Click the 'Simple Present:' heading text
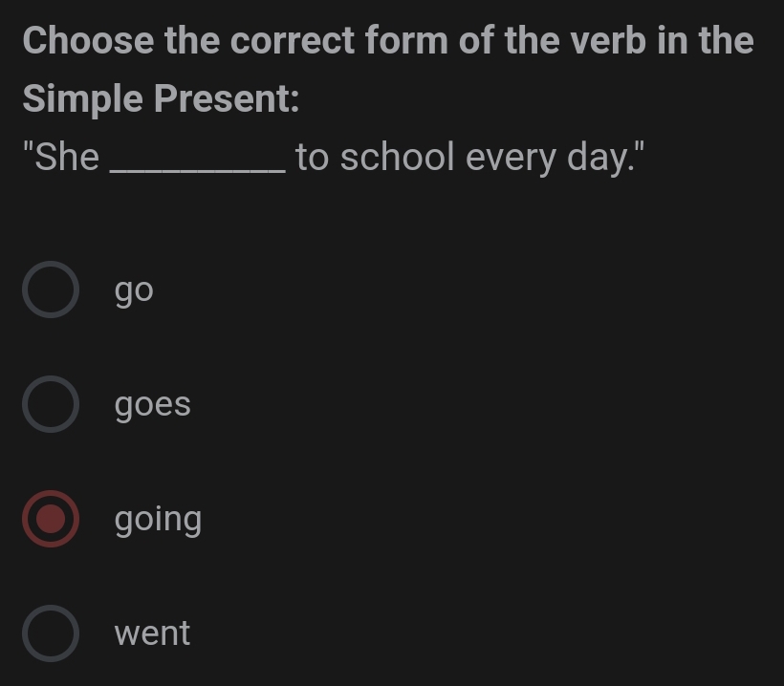The height and width of the screenshot is (686, 784). pyautogui.click(x=161, y=98)
